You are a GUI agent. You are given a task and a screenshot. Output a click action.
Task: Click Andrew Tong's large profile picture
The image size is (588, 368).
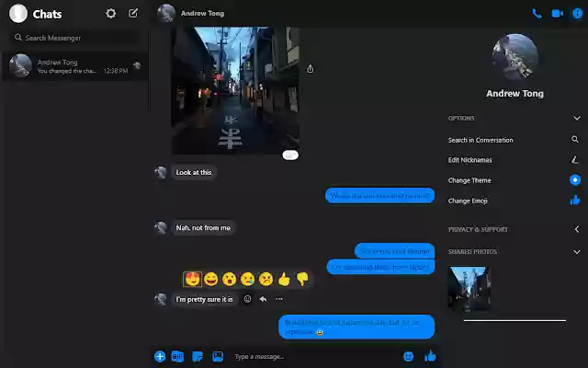point(515,57)
